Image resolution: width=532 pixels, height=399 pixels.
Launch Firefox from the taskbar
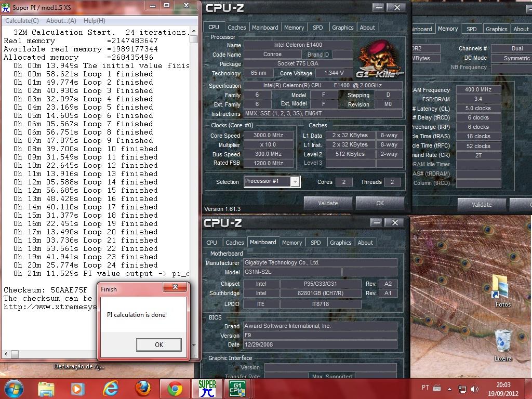tap(143, 389)
